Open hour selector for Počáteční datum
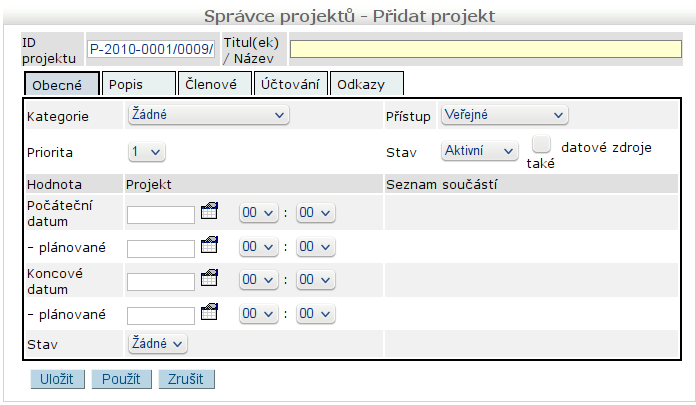Image resolution: width=696 pixels, height=405 pixels. click(x=257, y=213)
